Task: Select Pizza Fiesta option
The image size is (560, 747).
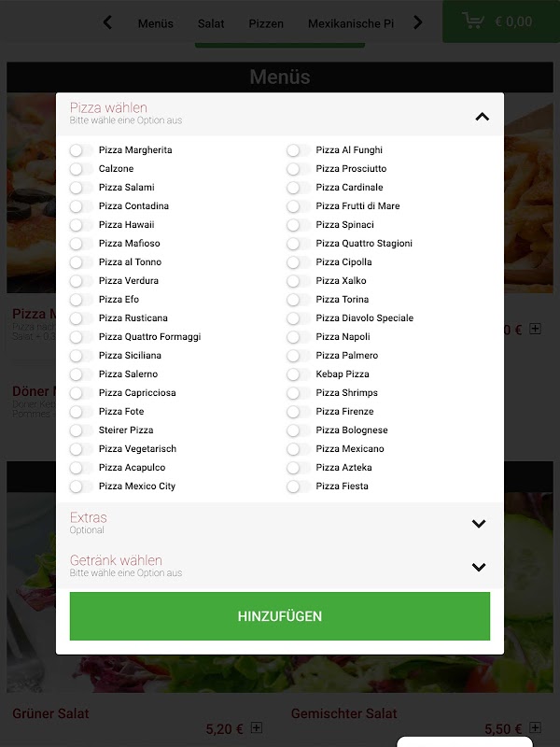Action: (299, 486)
